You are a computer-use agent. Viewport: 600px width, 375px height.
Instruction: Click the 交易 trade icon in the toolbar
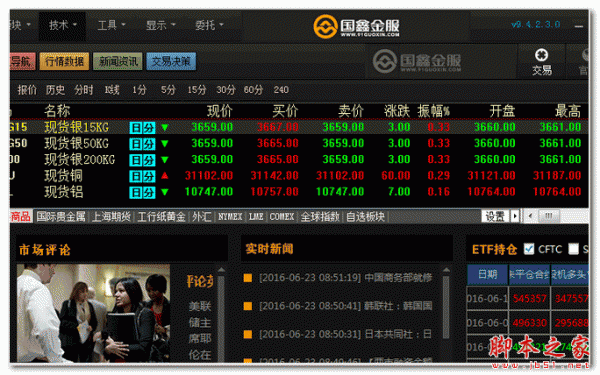pyautogui.click(x=541, y=62)
